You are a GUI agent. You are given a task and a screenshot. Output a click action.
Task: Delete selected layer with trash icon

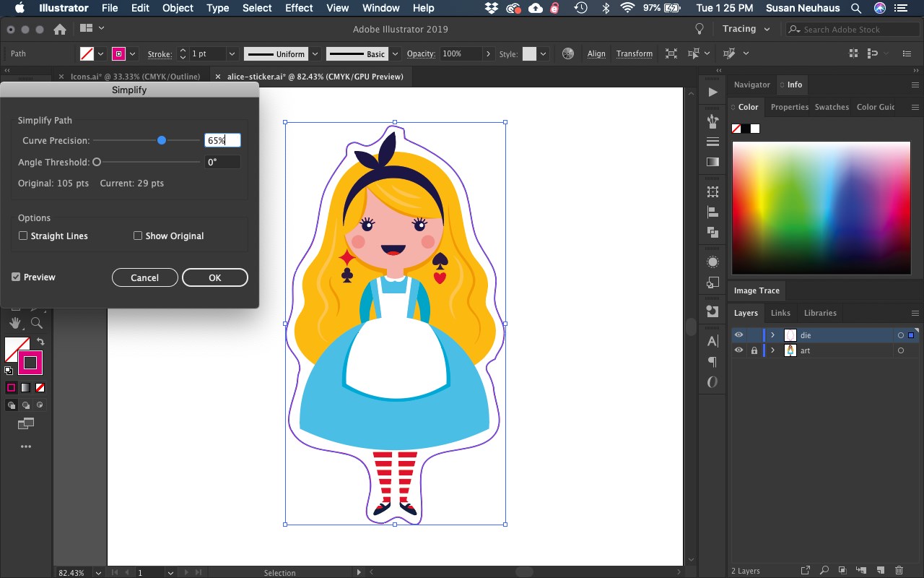899,571
